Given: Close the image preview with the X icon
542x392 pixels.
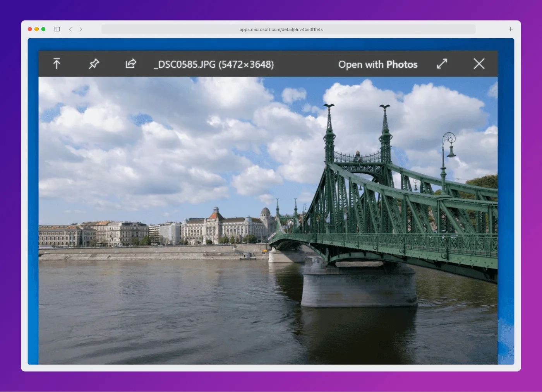Looking at the screenshot, I should pyautogui.click(x=479, y=63).
